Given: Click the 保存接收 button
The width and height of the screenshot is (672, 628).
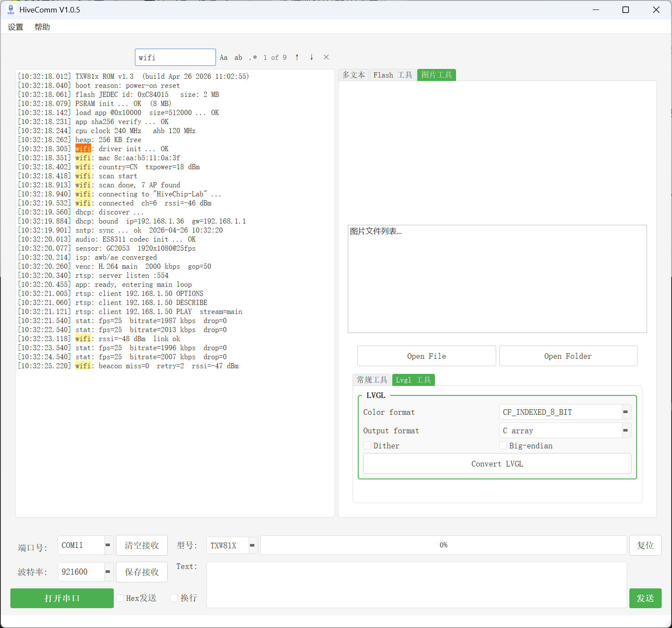Looking at the screenshot, I should (x=142, y=572).
